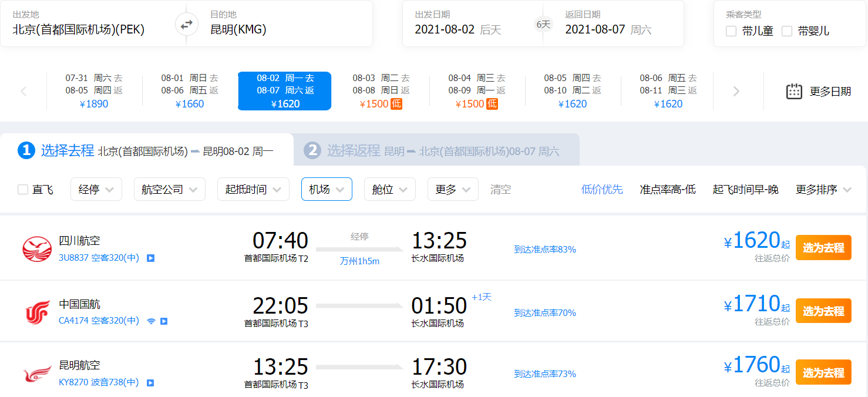The width and height of the screenshot is (868, 397).
Task: Select 08-06 date option ¥1620
Action: click(x=668, y=91)
